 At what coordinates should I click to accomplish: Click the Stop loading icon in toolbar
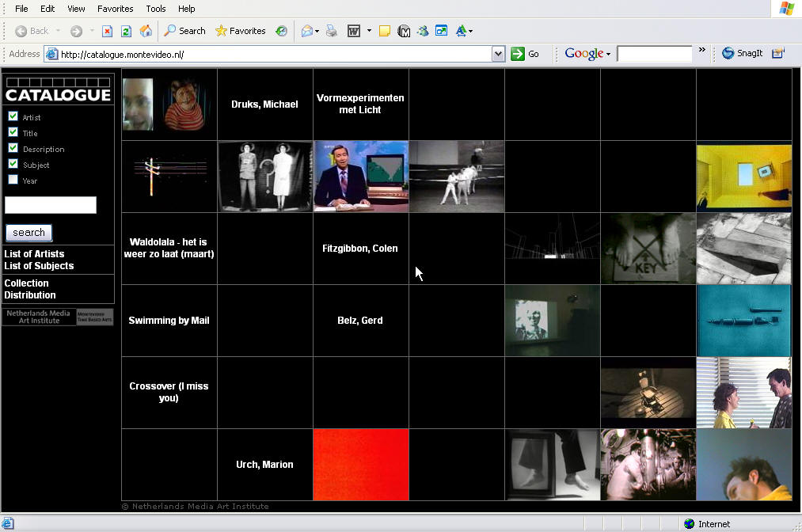point(107,31)
